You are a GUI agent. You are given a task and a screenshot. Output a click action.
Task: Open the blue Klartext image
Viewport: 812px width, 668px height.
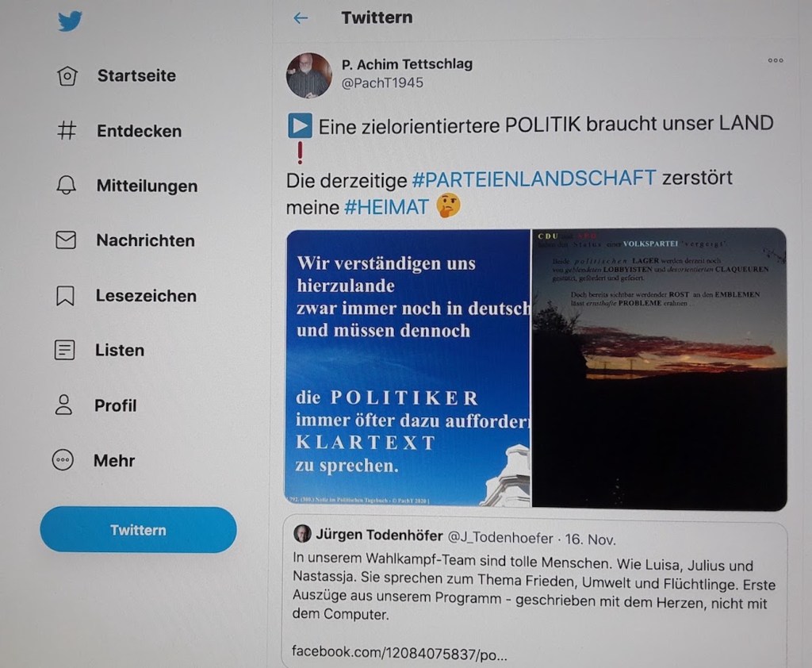coord(408,367)
